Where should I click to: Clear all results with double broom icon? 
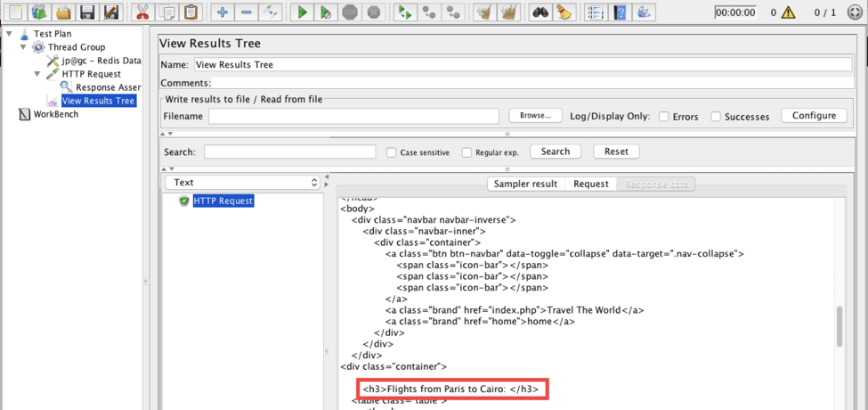click(508, 11)
